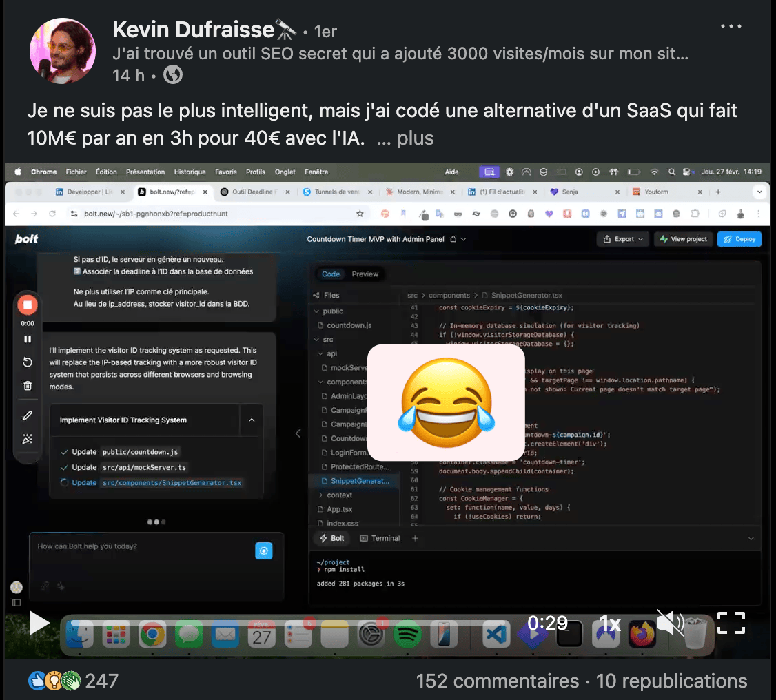This screenshot has width=776, height=700.
Task: Delete the recording with the trash icon
Action: point(28,385)
